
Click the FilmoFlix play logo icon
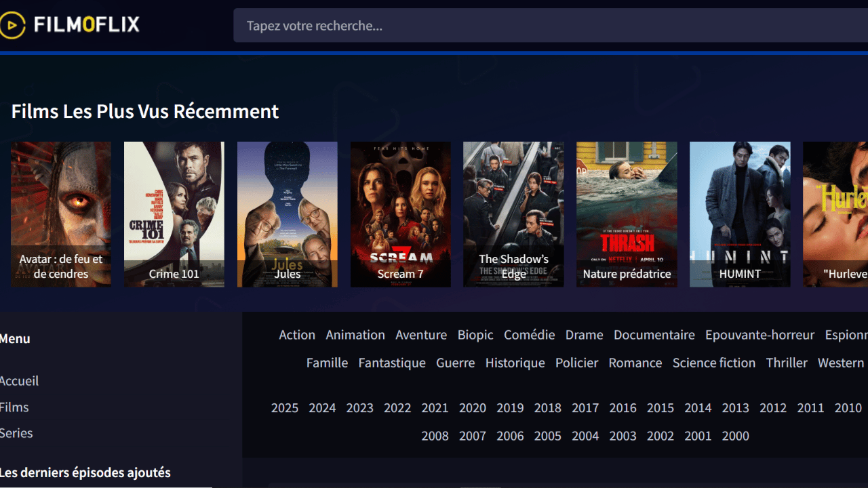coord(12,25)
